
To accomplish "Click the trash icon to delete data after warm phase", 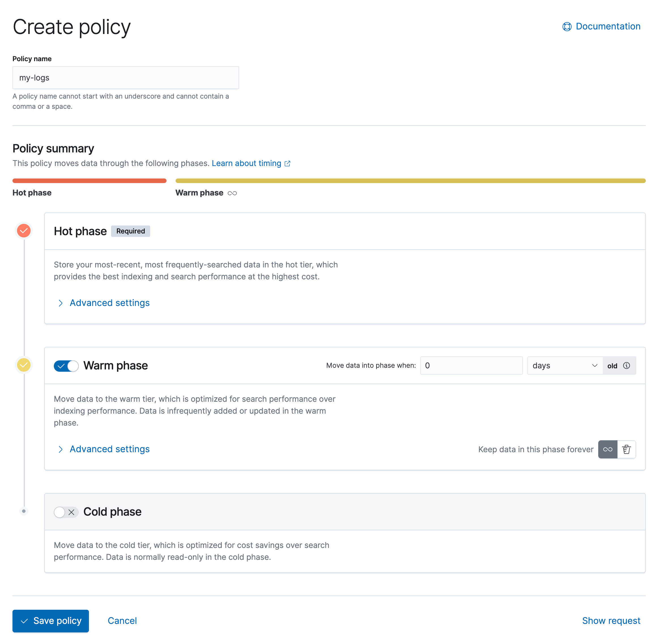I will coord(627,449).
